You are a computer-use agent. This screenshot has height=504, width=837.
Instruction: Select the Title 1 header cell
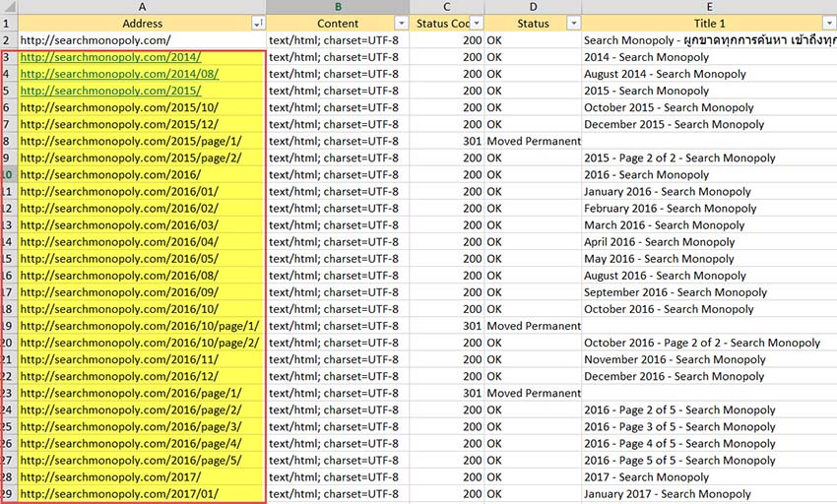[709, 23]
